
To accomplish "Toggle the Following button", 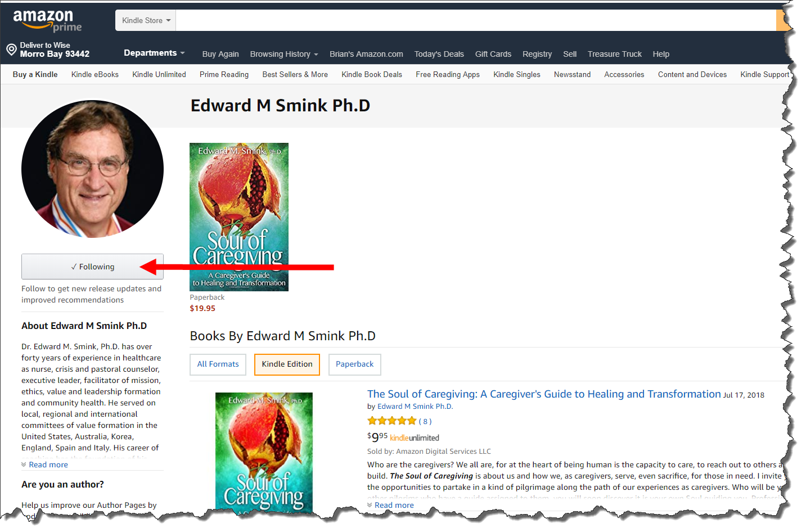I will (92, 267).
